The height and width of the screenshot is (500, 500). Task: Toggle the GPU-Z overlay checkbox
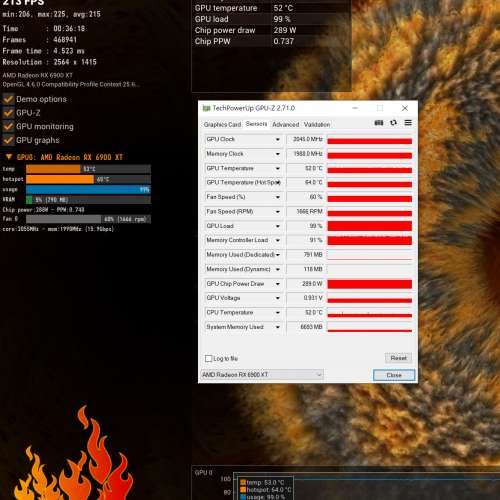click(x=8, y=113)
